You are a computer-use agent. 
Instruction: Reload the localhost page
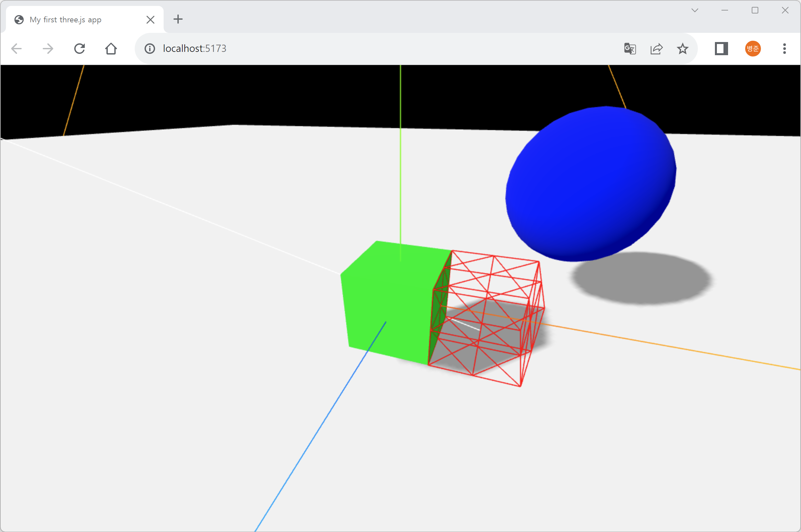pyautogui.click(x=80, y=49)
